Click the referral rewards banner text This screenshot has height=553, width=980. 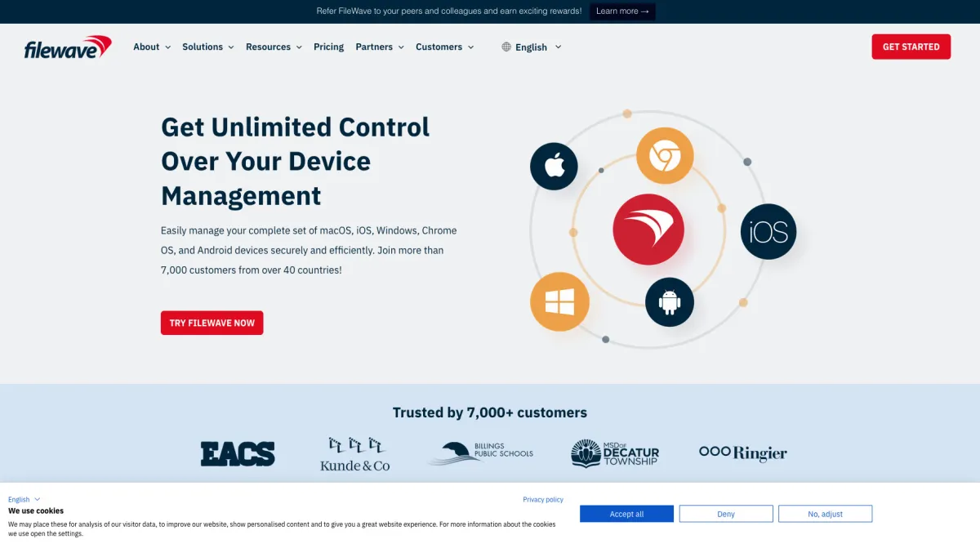coord(449,11)
